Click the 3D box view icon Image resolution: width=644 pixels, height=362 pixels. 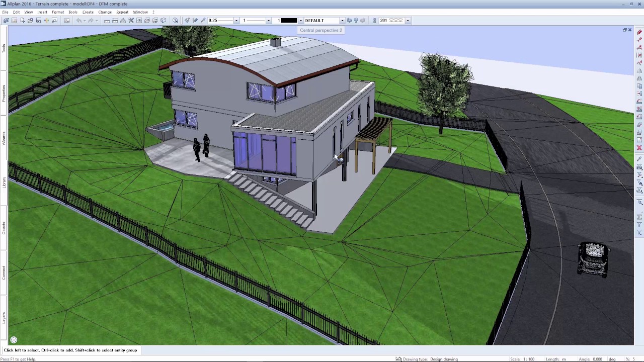[x=163, y=21]
